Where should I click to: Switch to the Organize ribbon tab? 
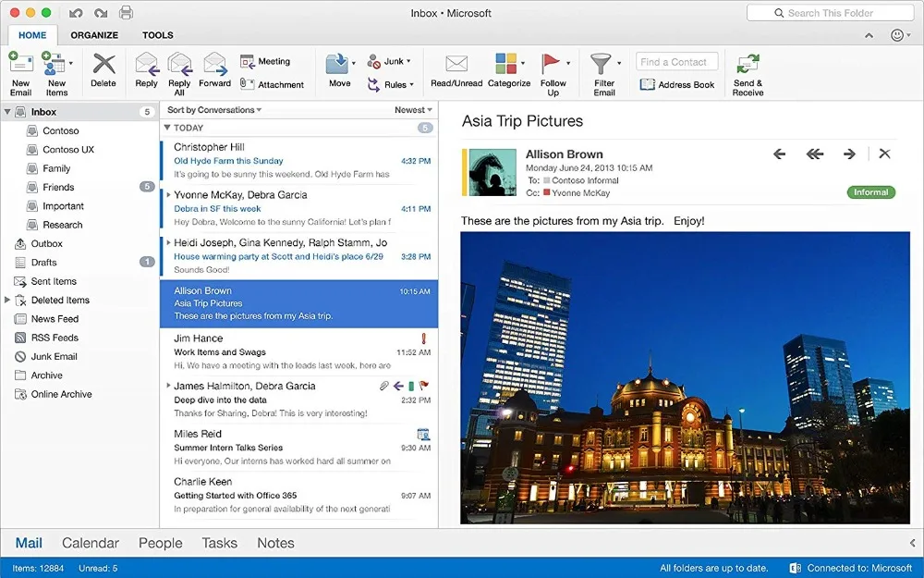coord(94,35)
